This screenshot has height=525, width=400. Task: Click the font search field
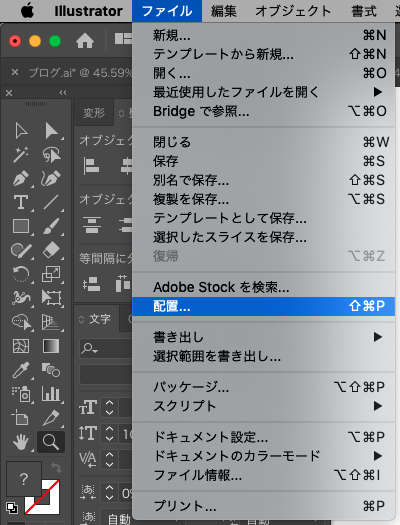pyautogui.click(x=106, y=349)
